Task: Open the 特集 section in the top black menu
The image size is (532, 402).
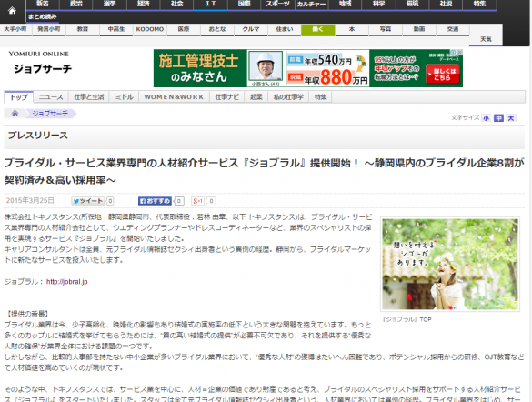Action: coord(479,4)
